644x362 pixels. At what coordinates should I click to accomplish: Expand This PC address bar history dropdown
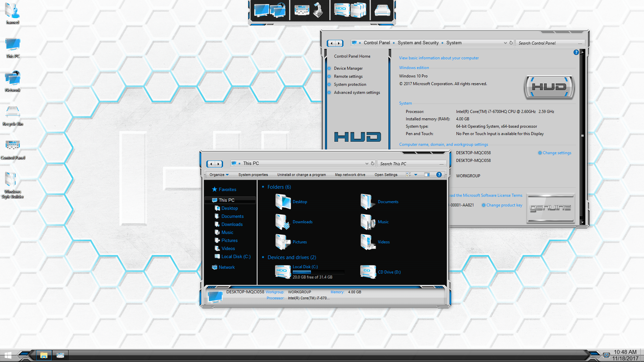(367, 164)
